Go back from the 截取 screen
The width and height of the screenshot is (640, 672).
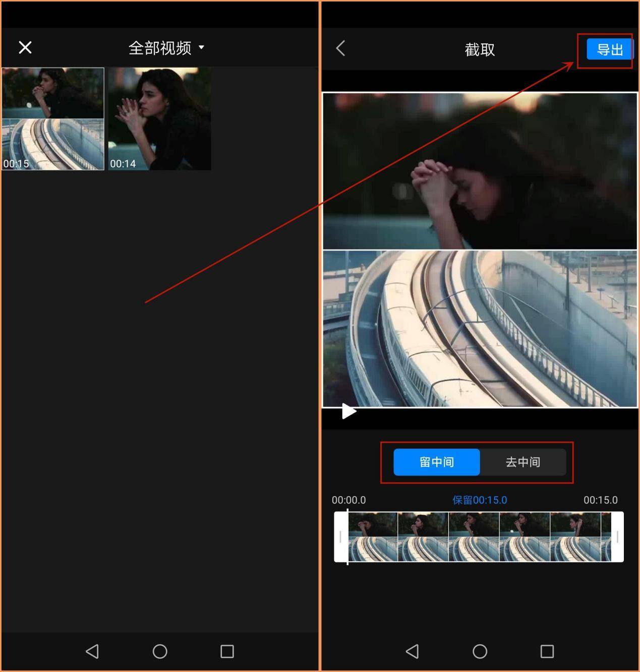(341, 48)
